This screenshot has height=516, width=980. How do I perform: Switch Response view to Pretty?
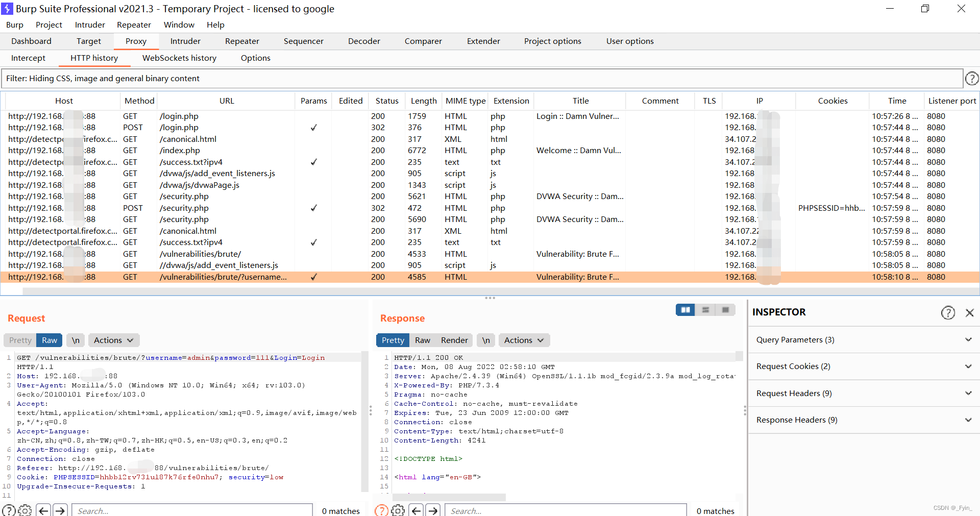point(393,340)
